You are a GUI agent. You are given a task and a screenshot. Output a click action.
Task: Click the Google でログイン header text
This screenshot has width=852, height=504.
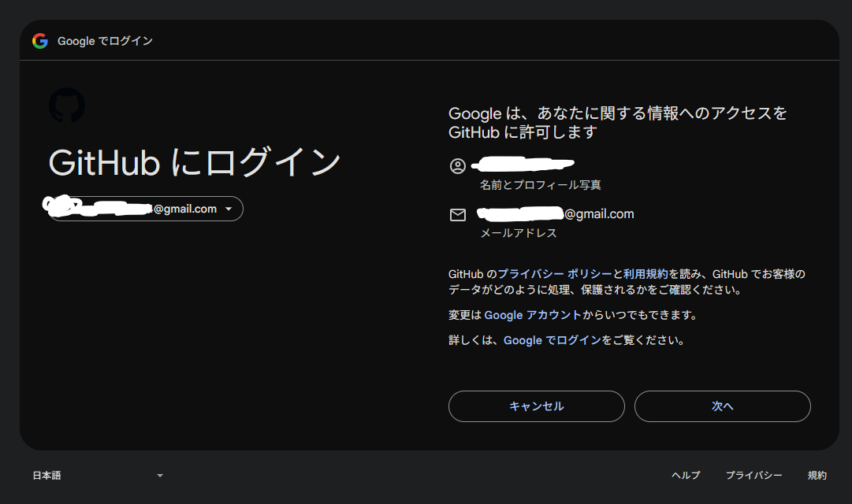coord(103,40)
